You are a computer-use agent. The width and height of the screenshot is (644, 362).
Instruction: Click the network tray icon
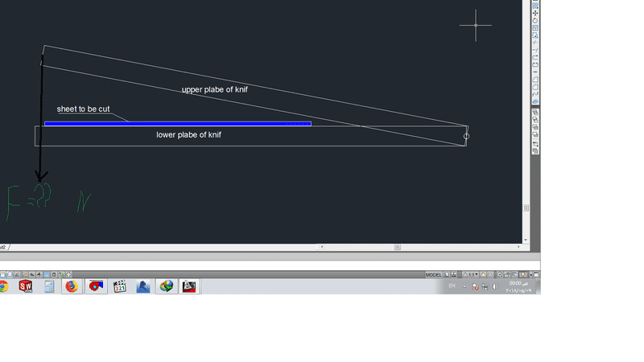(485, 286)
